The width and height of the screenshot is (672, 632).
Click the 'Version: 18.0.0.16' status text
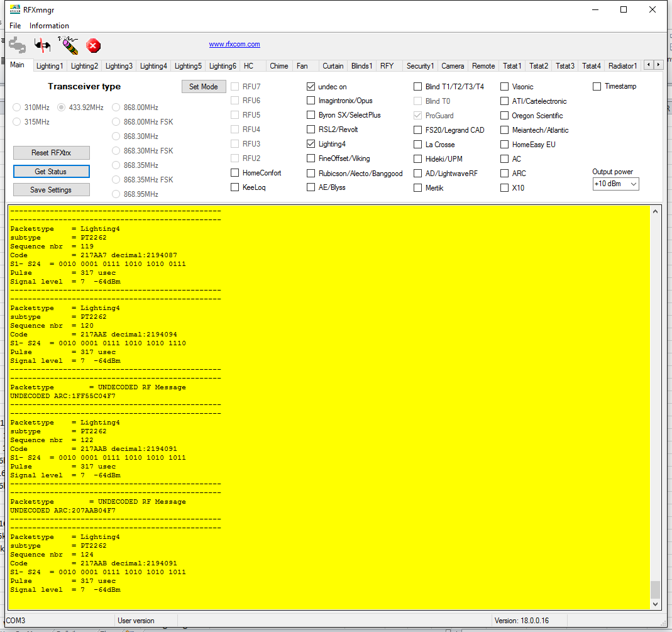(522, 621)
